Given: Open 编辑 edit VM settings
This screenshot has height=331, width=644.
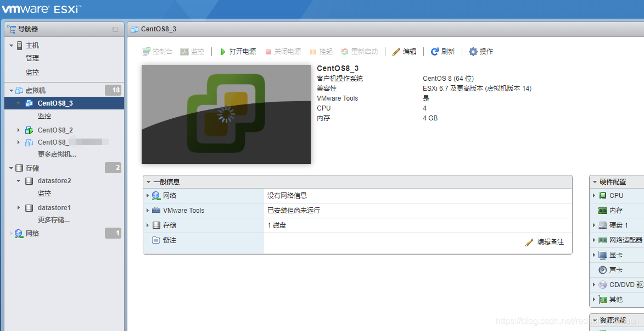Looking at the screenshot, I should [404, 51].
